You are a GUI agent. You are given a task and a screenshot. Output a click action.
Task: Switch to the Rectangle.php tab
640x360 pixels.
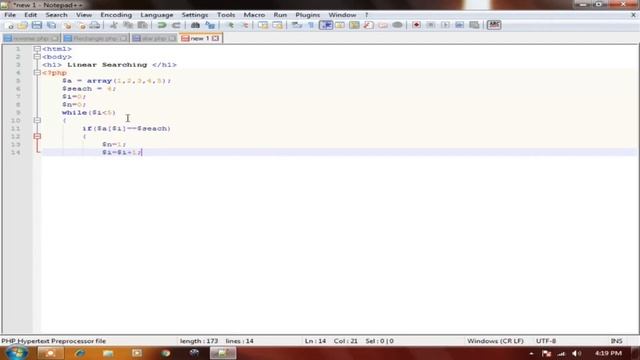96,38
